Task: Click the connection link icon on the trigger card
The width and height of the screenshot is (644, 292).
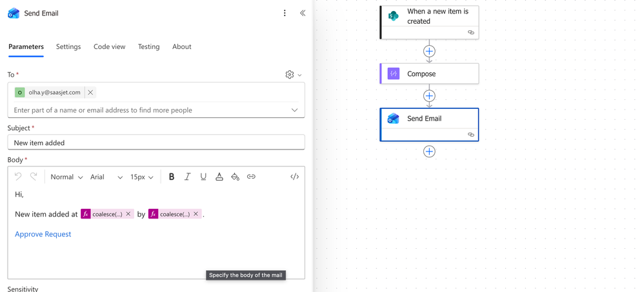Action: [x=471, y=32]
